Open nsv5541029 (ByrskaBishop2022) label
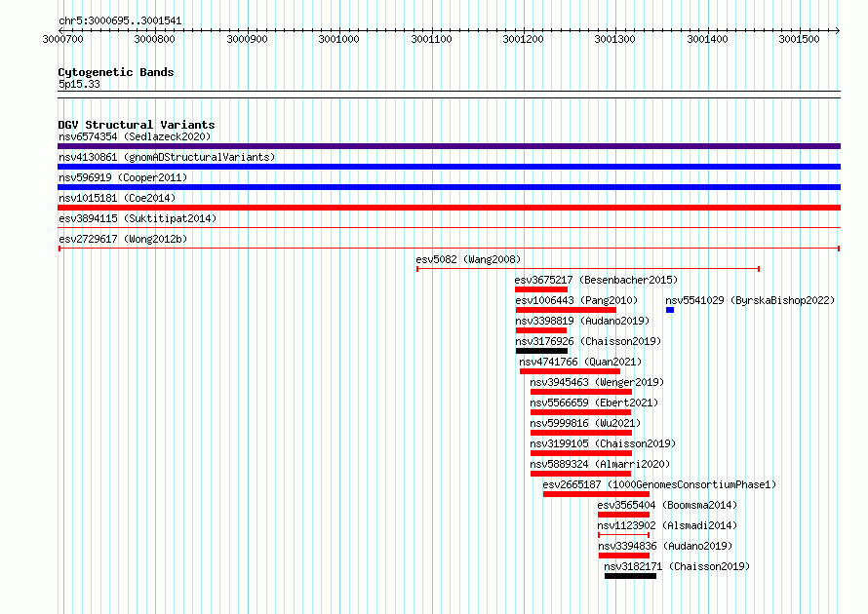868x614 pixels. [x=750, y=300]
